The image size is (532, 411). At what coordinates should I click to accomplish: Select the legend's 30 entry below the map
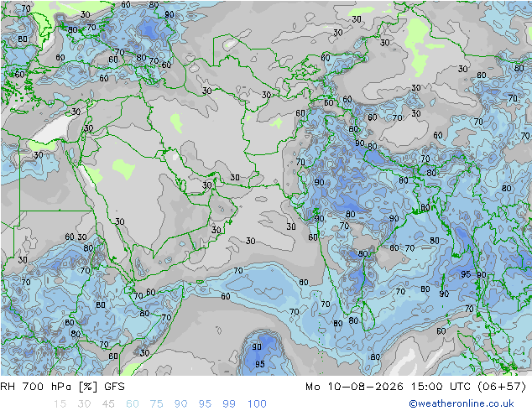click(84, 404)
